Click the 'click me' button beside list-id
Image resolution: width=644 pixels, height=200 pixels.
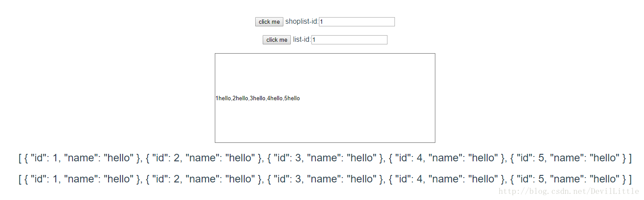coord(277,40)
